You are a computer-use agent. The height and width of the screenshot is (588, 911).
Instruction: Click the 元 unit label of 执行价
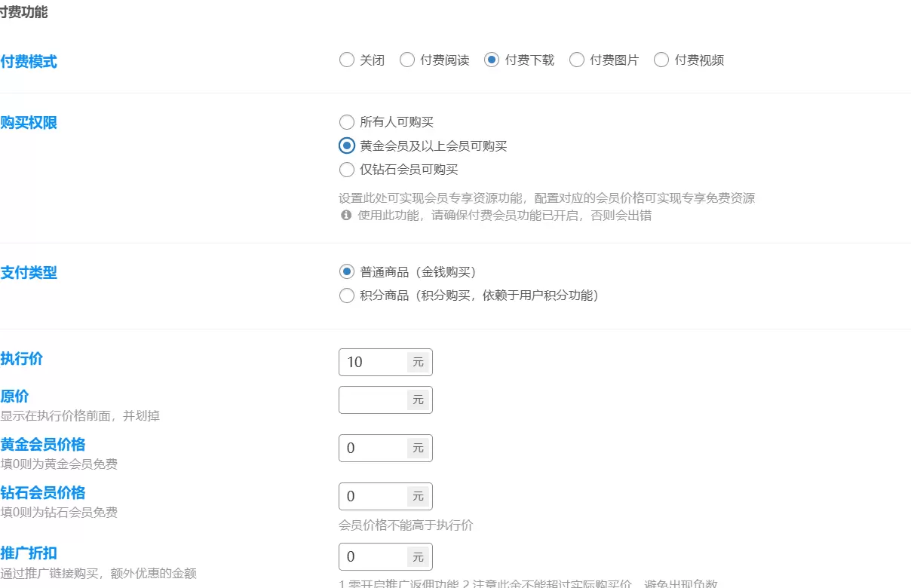coord(418,362)
